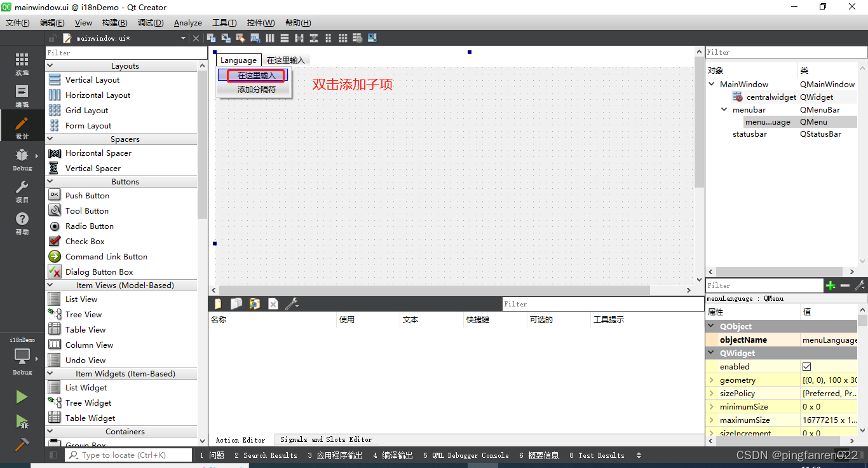Viewport: 868px width, 468px height.
Task: Apply Lay Out Horizontally toolbar icon
Action: click(269, 38)
